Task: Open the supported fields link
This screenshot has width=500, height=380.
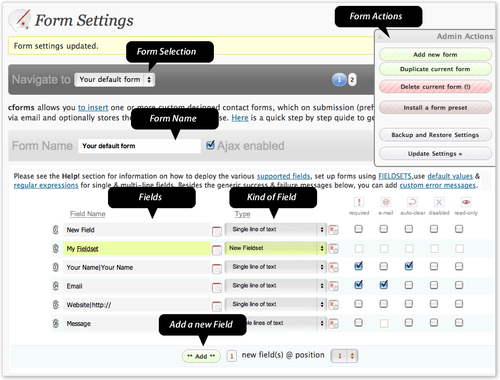Action: 283,176
